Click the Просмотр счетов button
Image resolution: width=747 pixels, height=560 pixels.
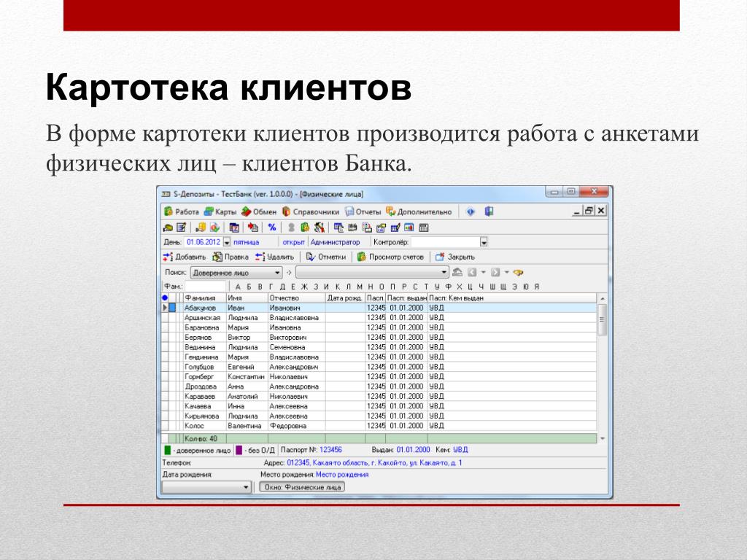[x=391, y=257]
